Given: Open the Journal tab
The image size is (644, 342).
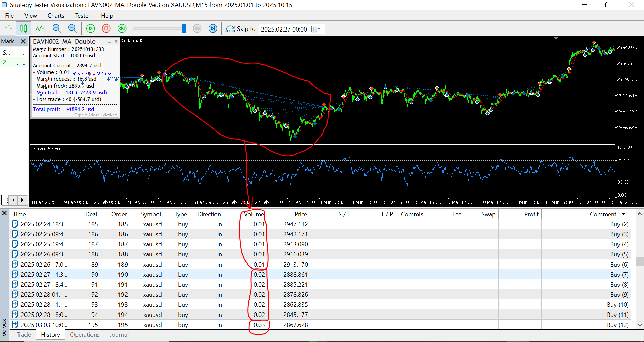Looking at the screenshot, I should pos(119,335).
